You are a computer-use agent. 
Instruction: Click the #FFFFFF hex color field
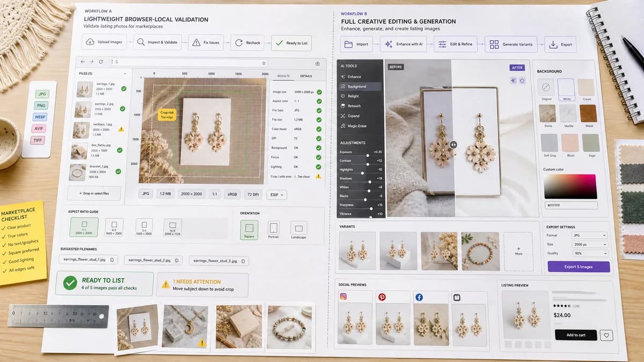pyautogui.click(x=571, y=205)
